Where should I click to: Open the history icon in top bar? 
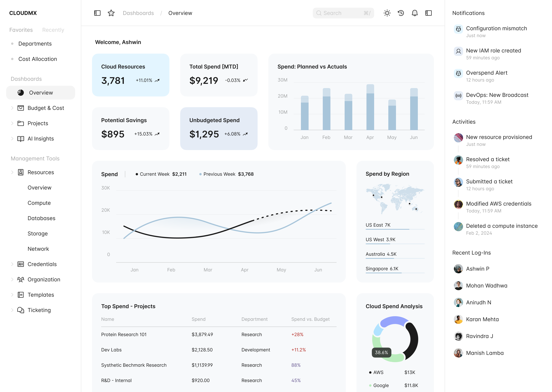click(x=401, y=13)
